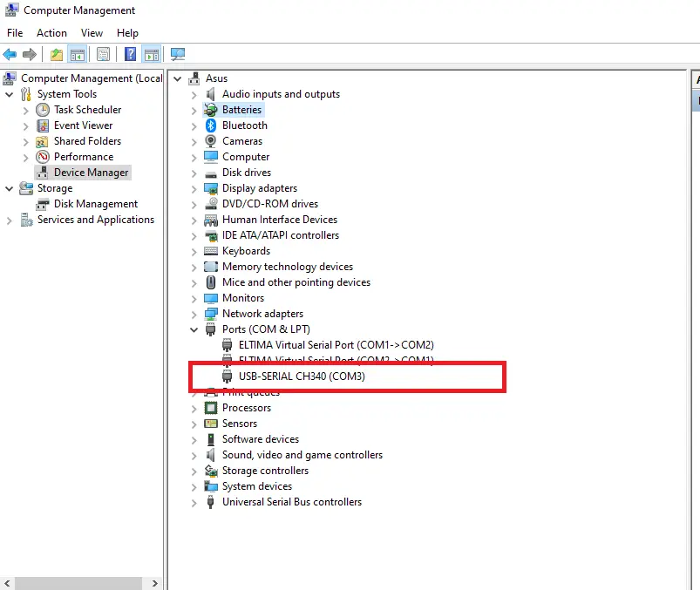Viewport: 700px width, 590px height.
Task: Click the Universal Serial Bus controllers icon
Action: click(211, 502)
